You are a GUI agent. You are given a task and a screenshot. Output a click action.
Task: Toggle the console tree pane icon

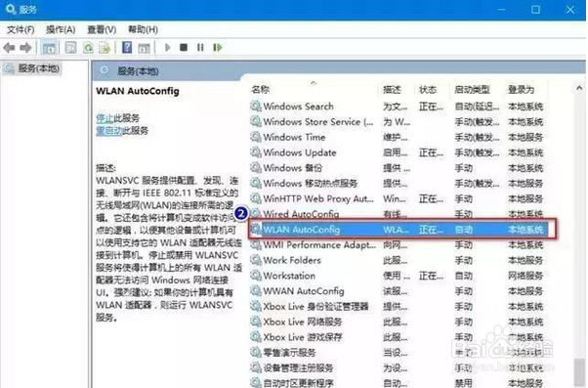point(49,48)
